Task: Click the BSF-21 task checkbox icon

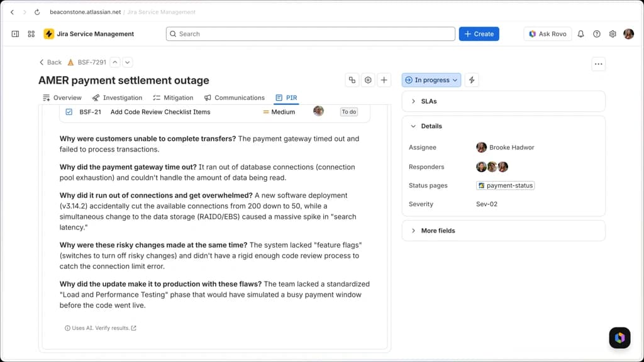Action: (69, 112)
